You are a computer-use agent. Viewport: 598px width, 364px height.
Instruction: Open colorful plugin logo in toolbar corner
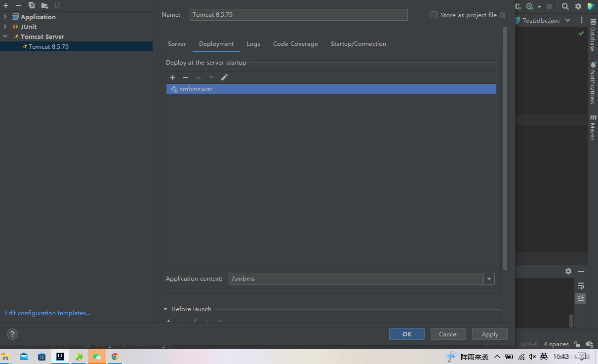click(x=591, y=6)
